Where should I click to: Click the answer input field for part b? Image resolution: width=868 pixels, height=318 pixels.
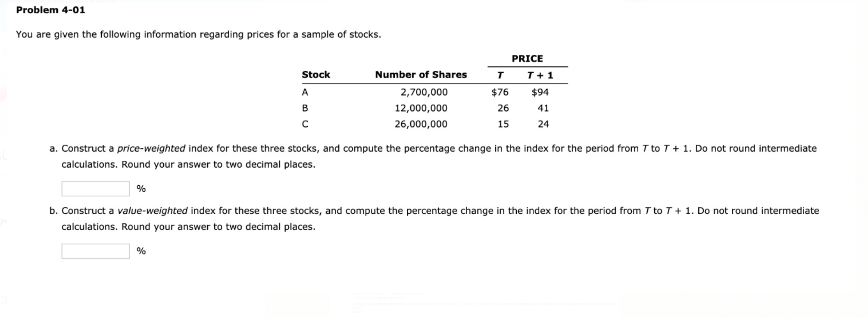pyautogui.click(x=95, y=250)
